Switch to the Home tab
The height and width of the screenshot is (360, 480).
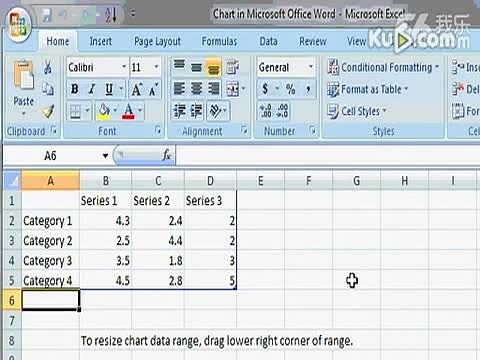[58, 41]
